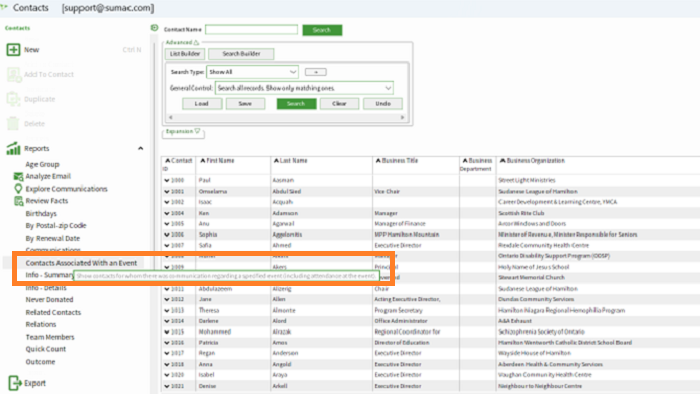This screenshot has width=700, height=394.
Task: Open the Outcome report
Action: click(40, 361)
